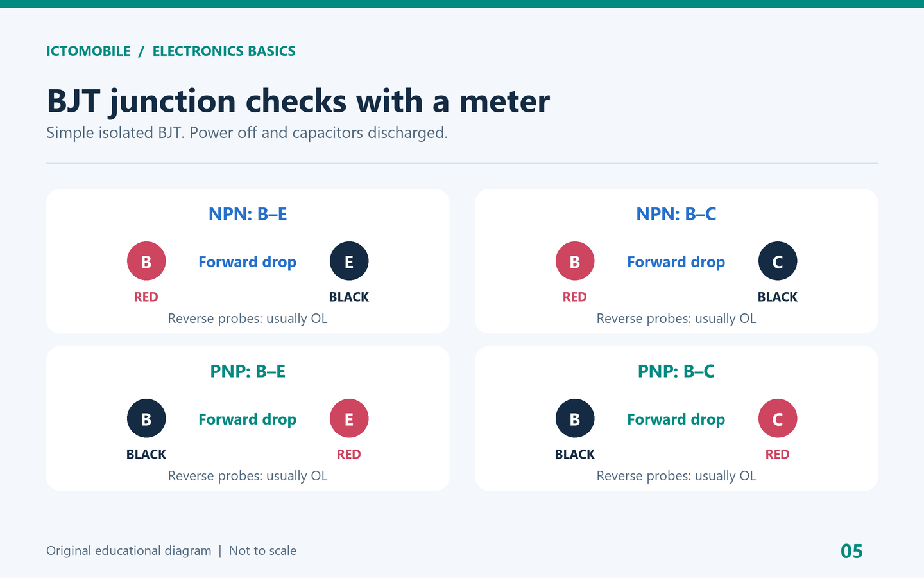Image resolution: width=924 pixels, height=578 pixels.
Task: Click the dark E circle in NPN: B–E card
Action: tap(349, 261)
